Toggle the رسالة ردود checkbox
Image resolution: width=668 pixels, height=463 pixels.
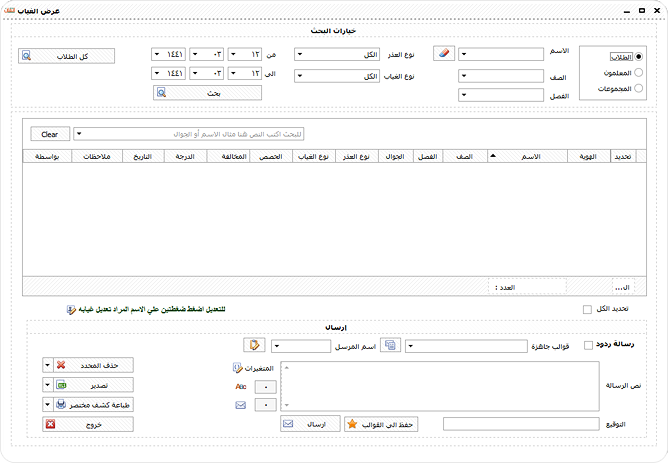[588, 345]
